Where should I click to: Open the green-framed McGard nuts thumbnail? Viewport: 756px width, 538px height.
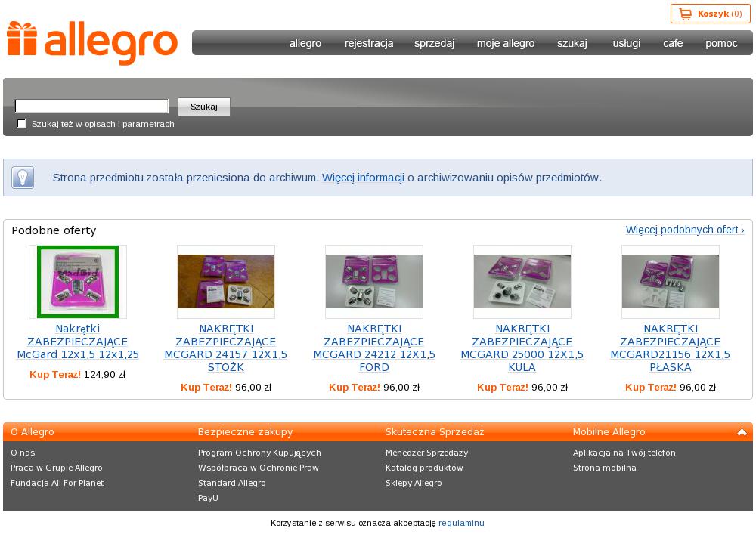[78, 282]
